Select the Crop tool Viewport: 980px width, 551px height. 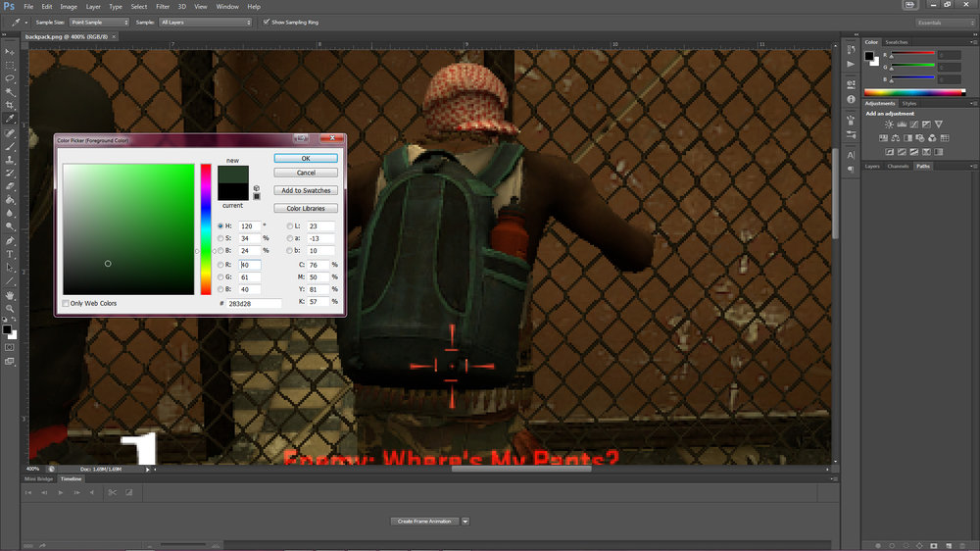point(10,105)
